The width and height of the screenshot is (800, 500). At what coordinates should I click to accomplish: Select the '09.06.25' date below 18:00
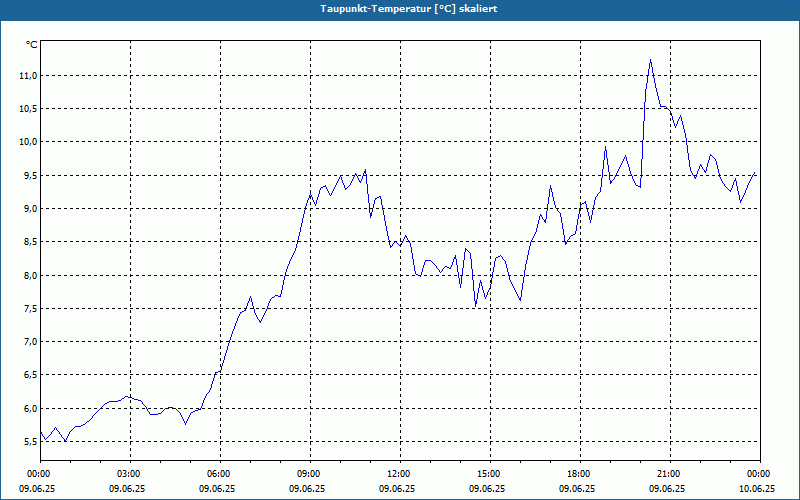point(577,488)
